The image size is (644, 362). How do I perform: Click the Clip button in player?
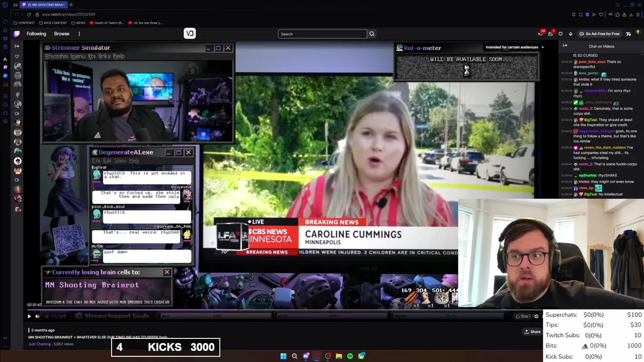click(x=523, y=316)
